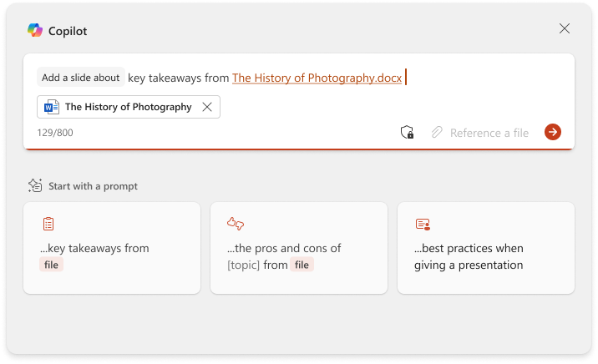Click Reference a file
This screenshot has height=364, width=598.
pos(489,132)
